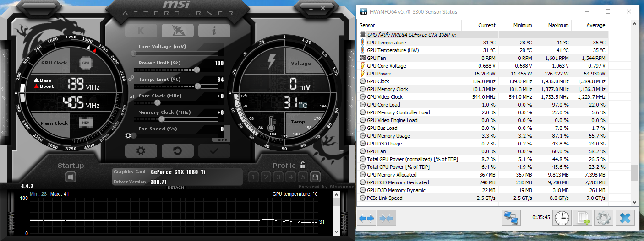Image resolution: width=644 pixels, height=241 pixels.
Task: Open the HWiNFO remote network monitors icon
Action: coord(511,218)
